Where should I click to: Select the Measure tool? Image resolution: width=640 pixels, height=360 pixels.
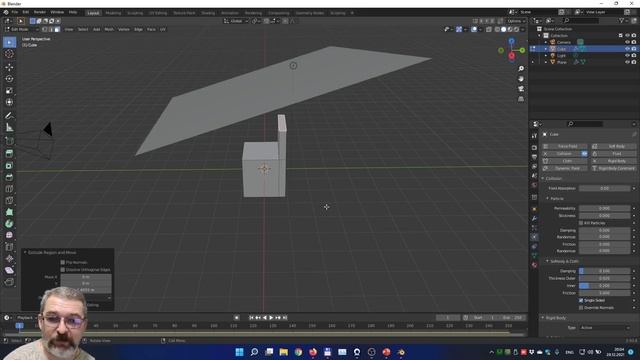[x=9, y=128]
